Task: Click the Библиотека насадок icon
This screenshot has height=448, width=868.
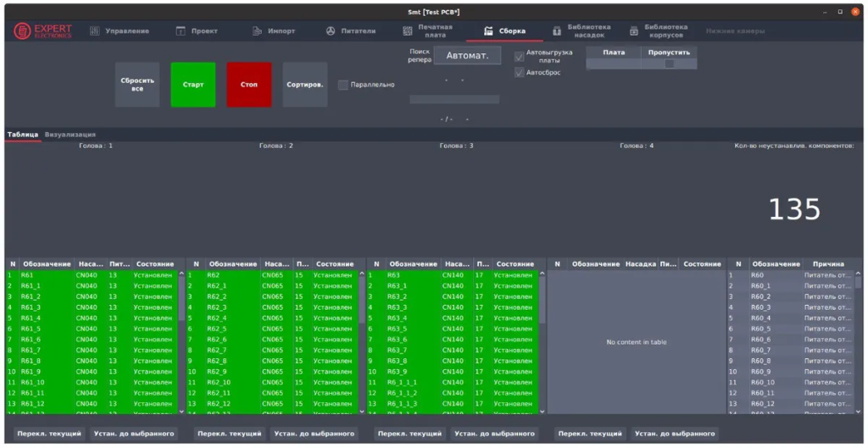Action: 557,31
